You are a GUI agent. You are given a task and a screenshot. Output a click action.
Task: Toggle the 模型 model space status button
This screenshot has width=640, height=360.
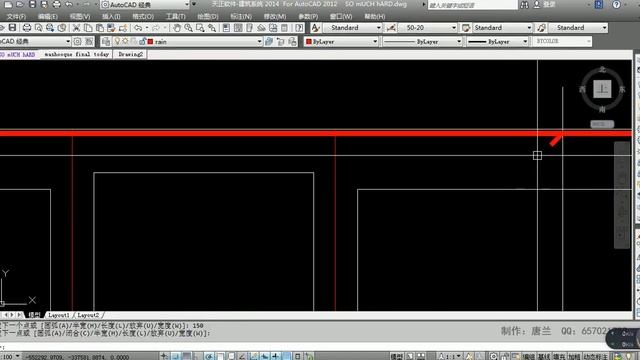(397, 356)
